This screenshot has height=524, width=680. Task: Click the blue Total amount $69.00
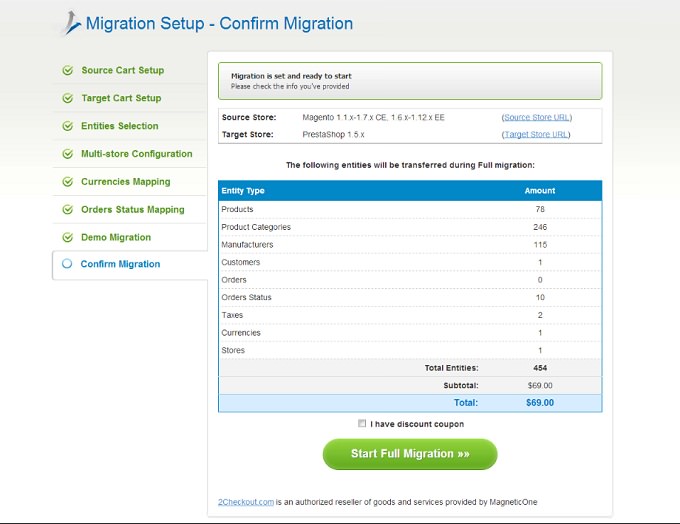[540, 403]
